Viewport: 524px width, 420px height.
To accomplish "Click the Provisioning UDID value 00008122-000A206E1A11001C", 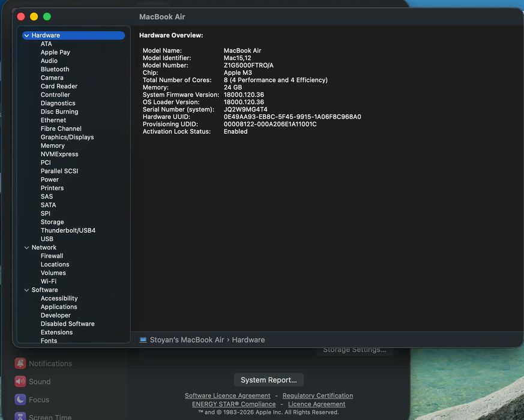I will [270, 124].
